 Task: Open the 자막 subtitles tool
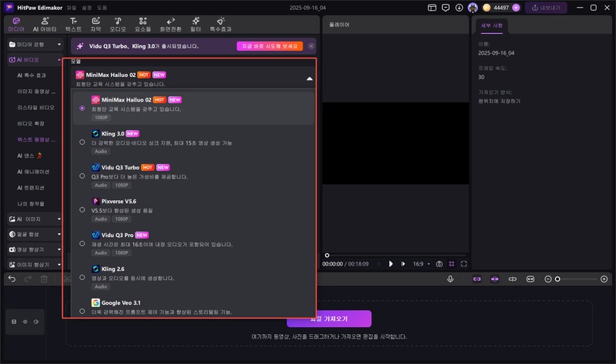[95, 25]
